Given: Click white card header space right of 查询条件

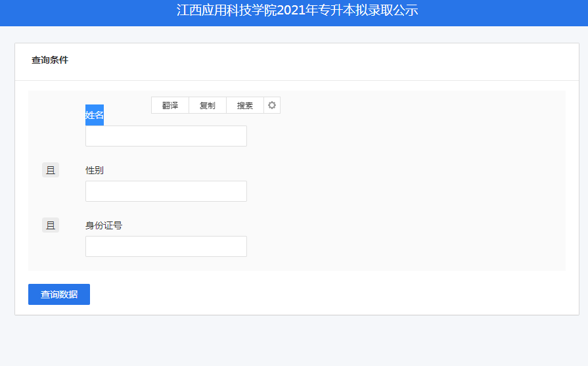Looking at the screenshot, I should tap(328, 60).
